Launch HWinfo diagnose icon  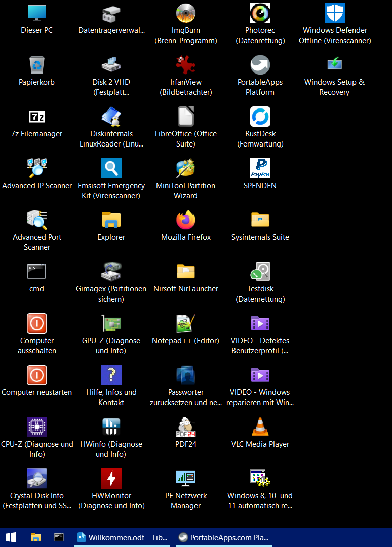111,426
